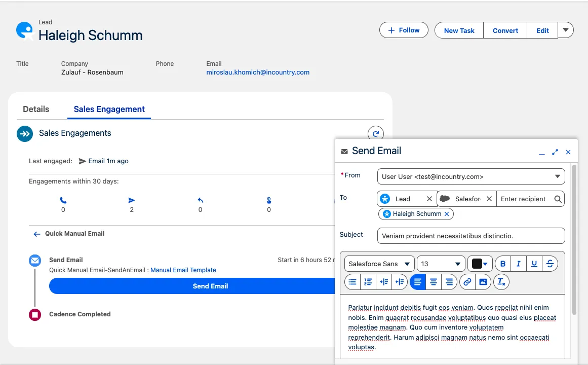
Task: Open the Manual Email Template link
Action: 183,270
